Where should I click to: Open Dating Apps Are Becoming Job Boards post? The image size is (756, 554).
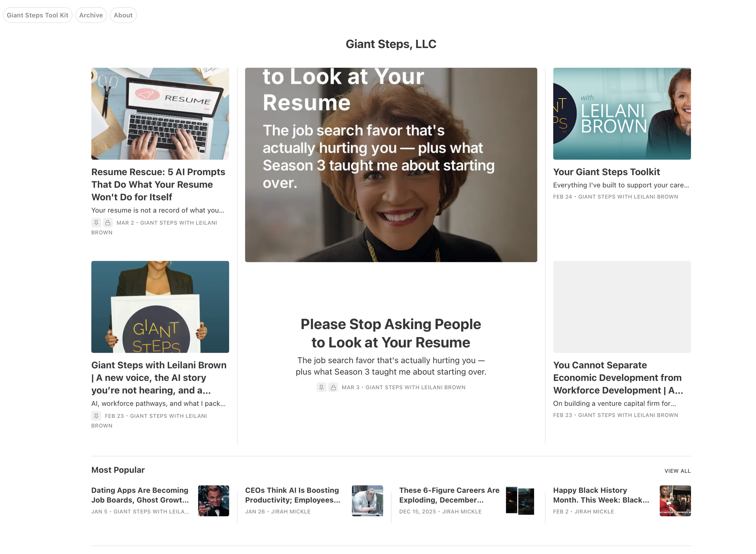pos(140,495)
